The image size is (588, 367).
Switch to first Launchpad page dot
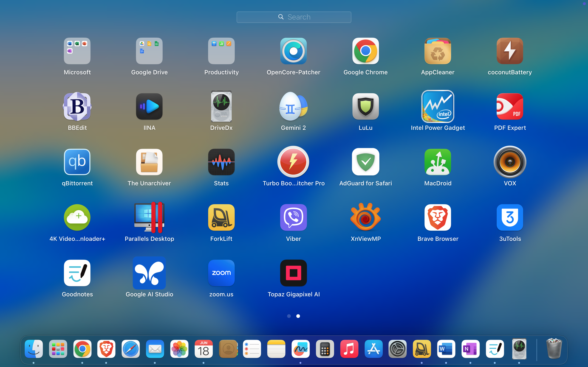click(289, 316)
